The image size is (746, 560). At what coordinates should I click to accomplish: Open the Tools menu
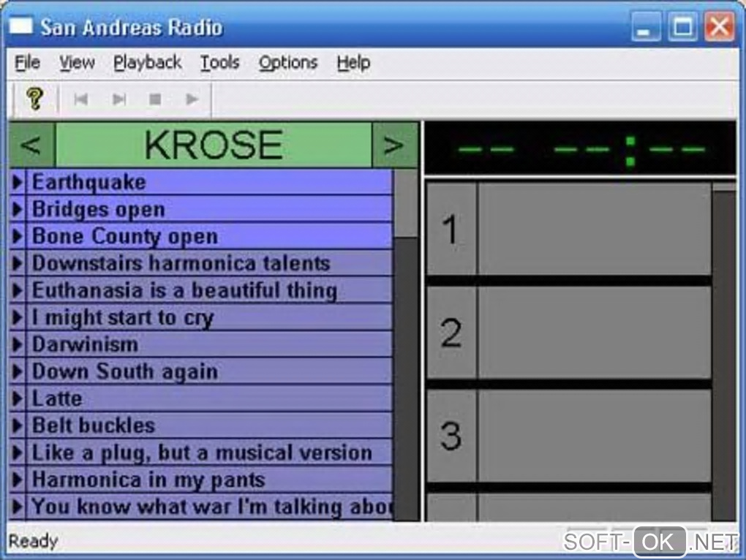click(220, 62)
